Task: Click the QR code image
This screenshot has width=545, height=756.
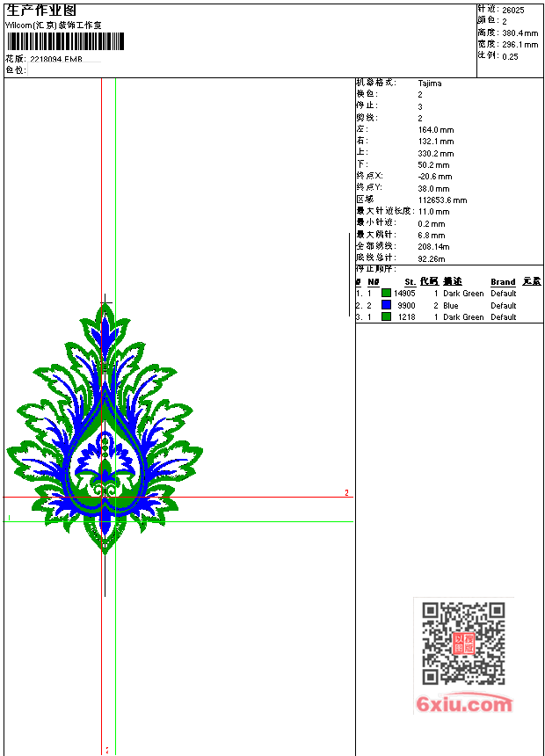Action: pyautogui.click(x=463, y=643)
